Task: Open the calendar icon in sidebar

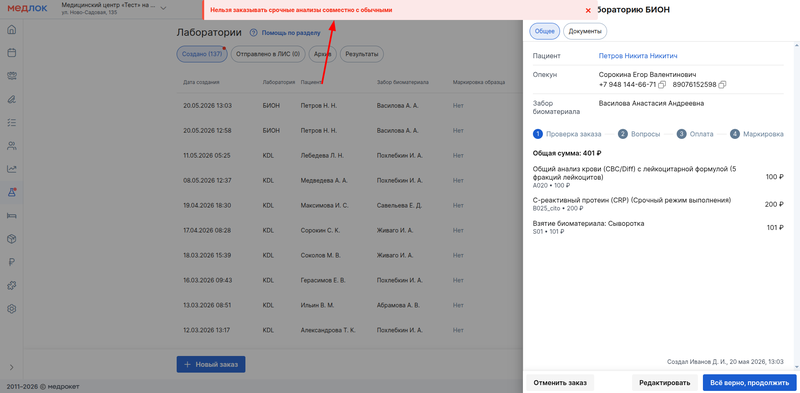Action: click(x=12, y=53)
